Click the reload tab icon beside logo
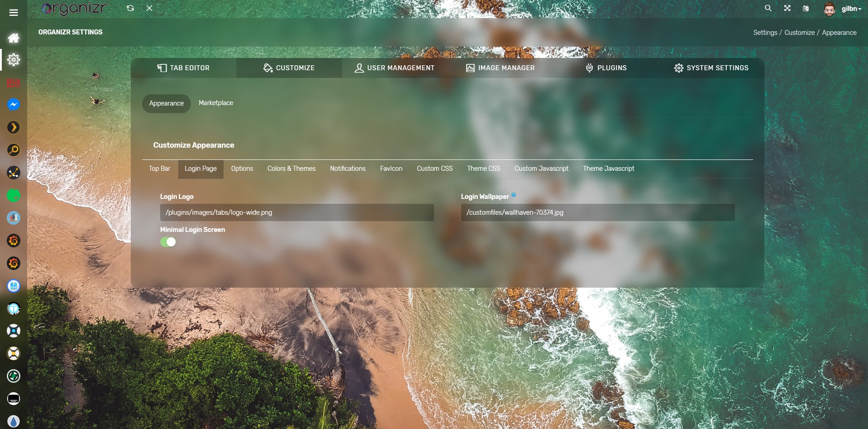 pos(130,8)
